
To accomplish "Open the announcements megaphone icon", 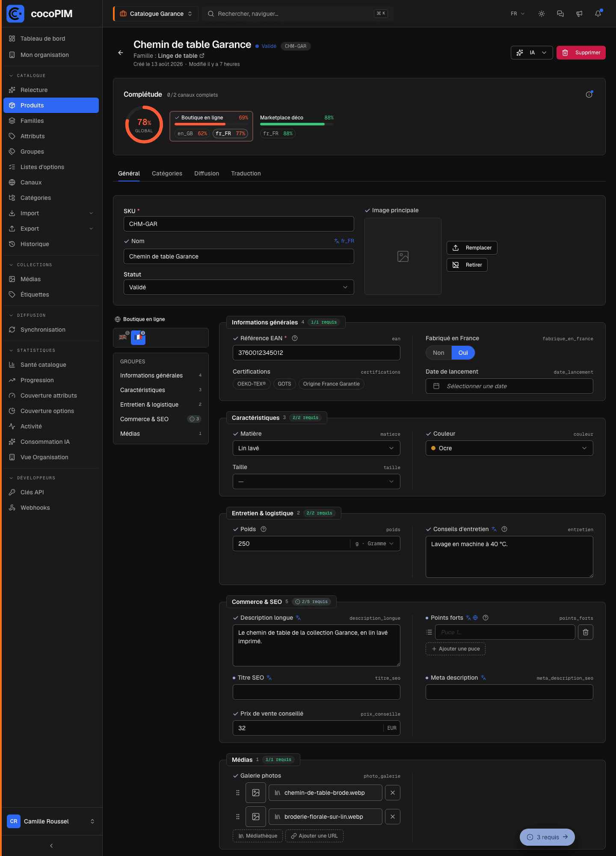I will pos(579,14).
